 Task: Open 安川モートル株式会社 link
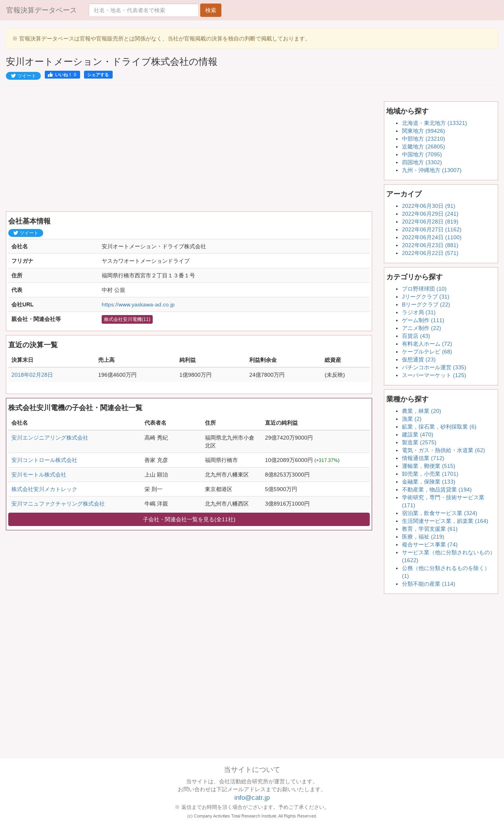39,475
